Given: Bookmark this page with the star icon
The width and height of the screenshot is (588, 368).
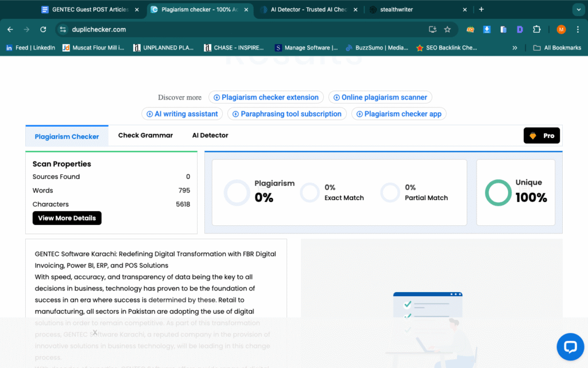Looking at the screenshot, I should [447, 29].
